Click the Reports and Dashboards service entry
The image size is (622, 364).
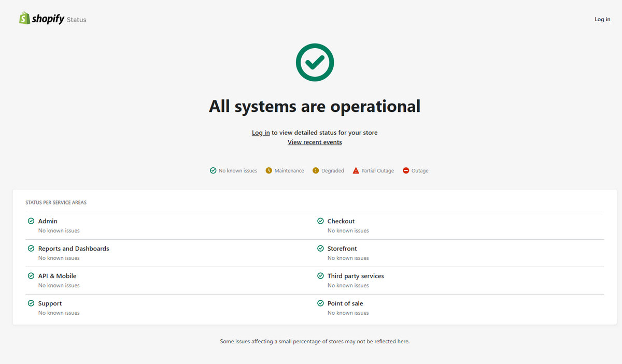pyautogui.click(x=74, y=248)
